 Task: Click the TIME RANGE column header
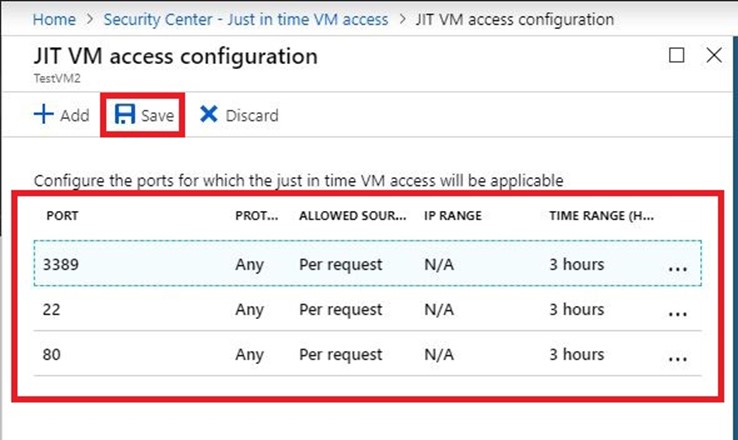(601, 216)
